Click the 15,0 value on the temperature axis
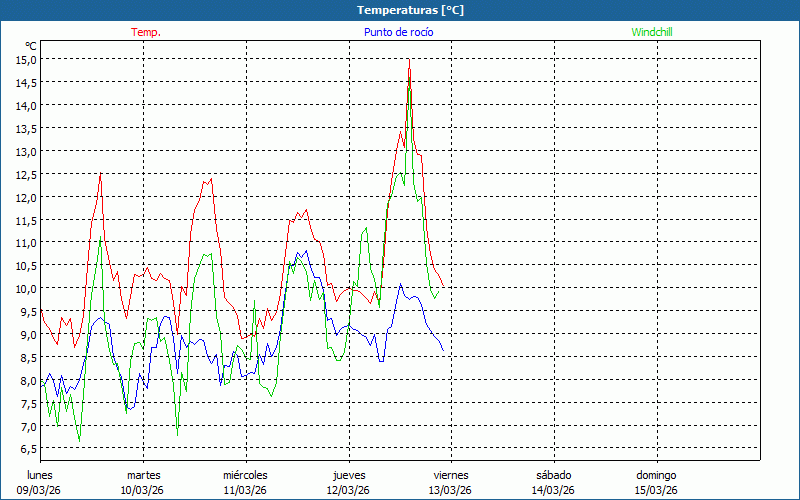The width and height of the screenshot is (800, 500). click(x=26, y=59)
